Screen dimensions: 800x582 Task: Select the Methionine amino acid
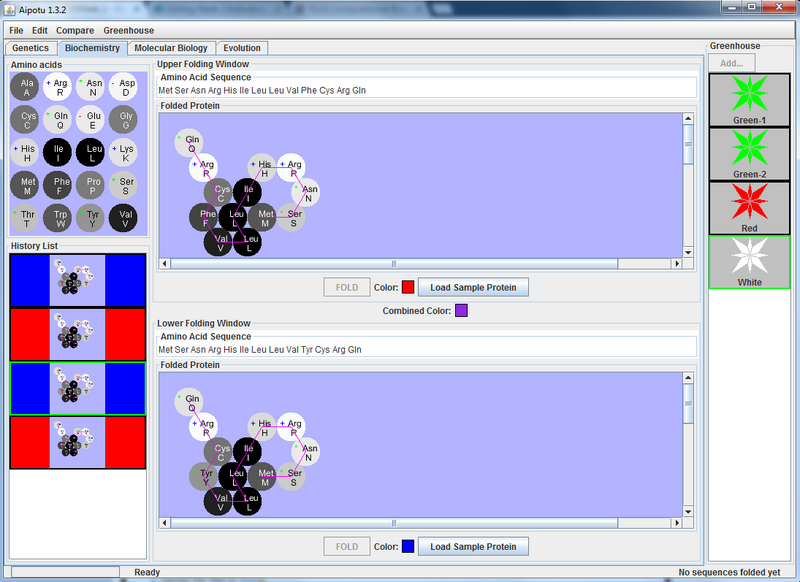(25, 186)
